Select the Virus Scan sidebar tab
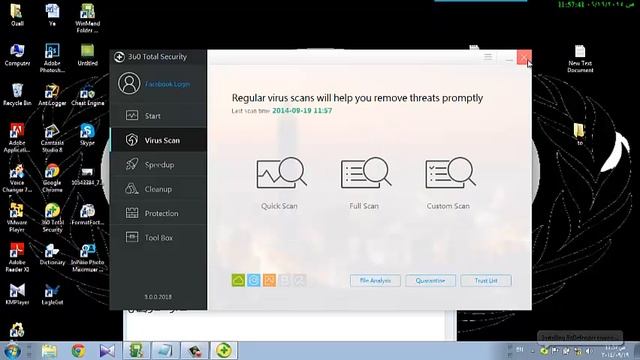The height and width of the screenshot is (360, 640). 158,140
